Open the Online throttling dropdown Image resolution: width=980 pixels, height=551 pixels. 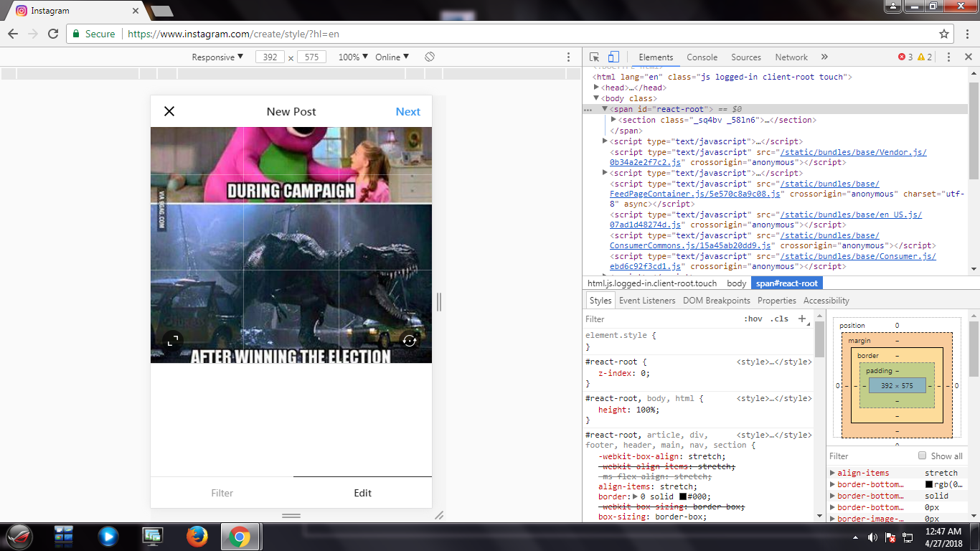392,57
